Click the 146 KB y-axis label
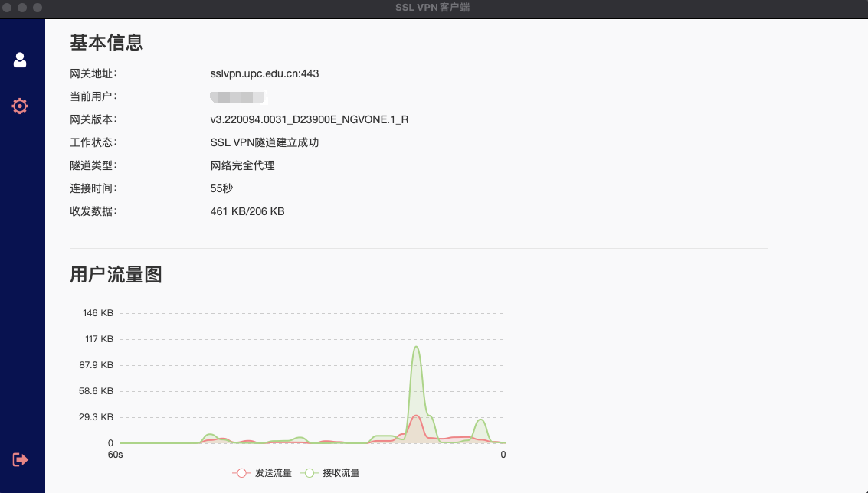This screenshot has height=493, width=868. [98, 313]
